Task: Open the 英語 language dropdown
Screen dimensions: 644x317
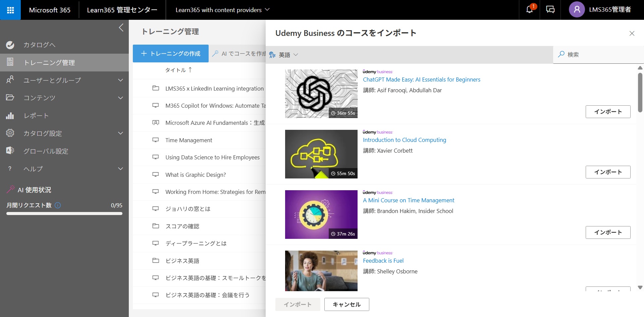Action: (x=288, y=55)
